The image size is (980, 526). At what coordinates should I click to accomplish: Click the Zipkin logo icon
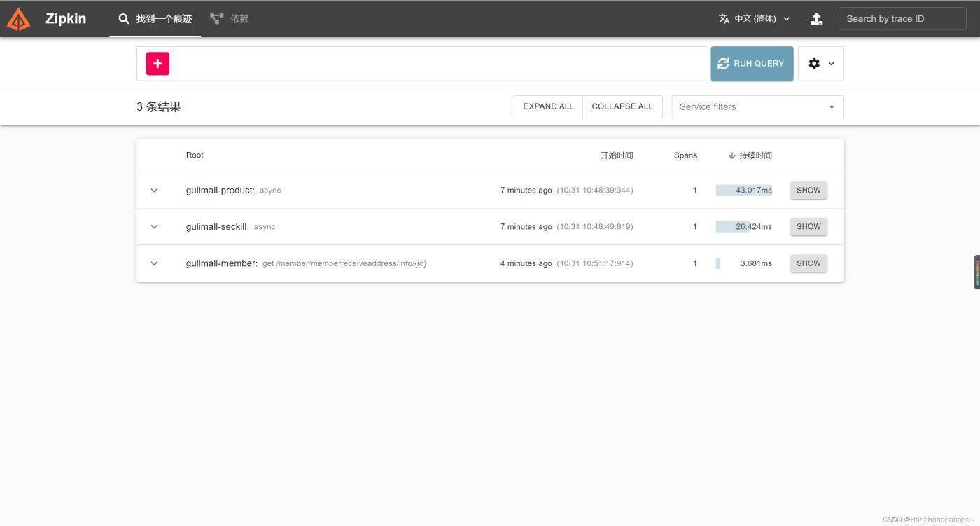pos(19,19)
